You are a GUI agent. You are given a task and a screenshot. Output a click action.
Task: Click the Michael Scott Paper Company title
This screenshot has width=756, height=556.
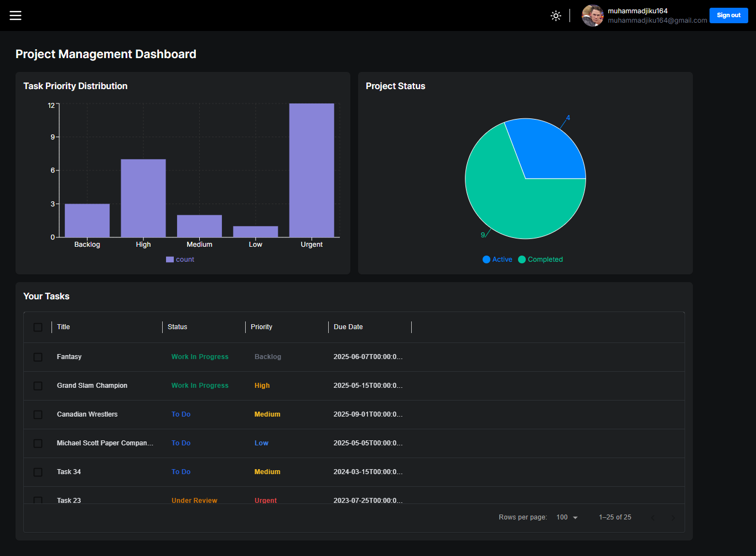click(x=105, y=443)
